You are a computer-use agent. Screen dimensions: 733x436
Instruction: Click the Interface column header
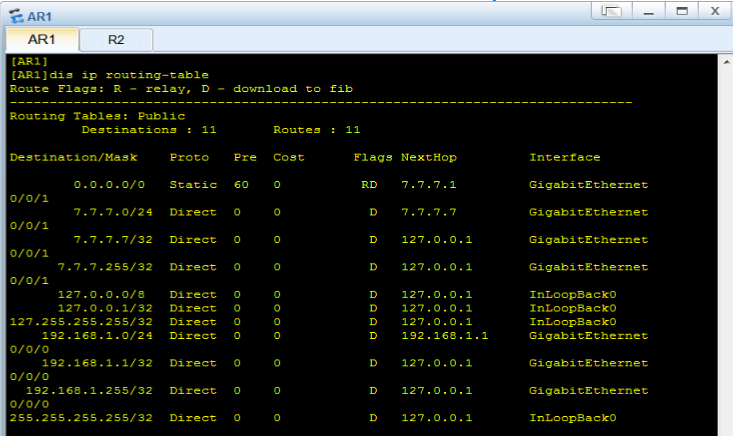coord(565,157)
